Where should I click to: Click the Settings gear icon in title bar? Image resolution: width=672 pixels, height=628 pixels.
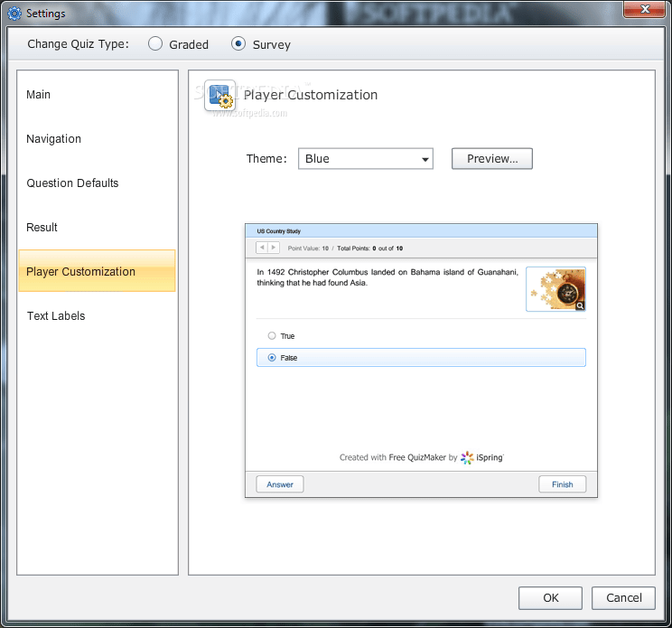[14, 14]
